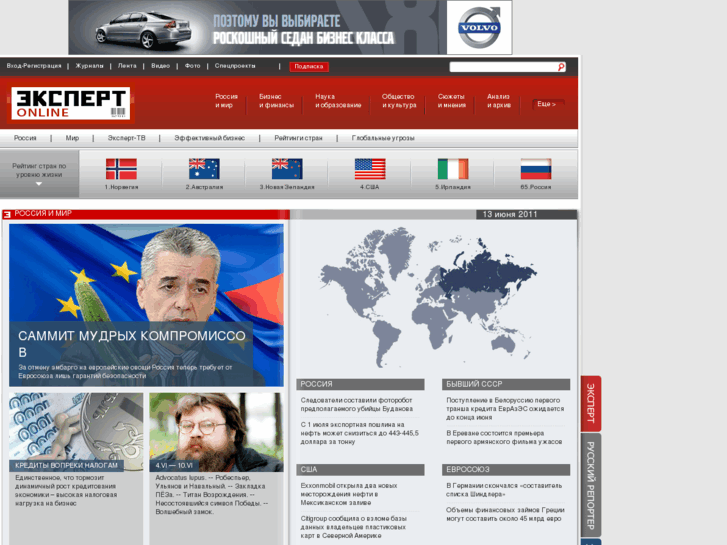Open the bearded man 4.VI—10.VI thumbnail

(x=216, y=432)
